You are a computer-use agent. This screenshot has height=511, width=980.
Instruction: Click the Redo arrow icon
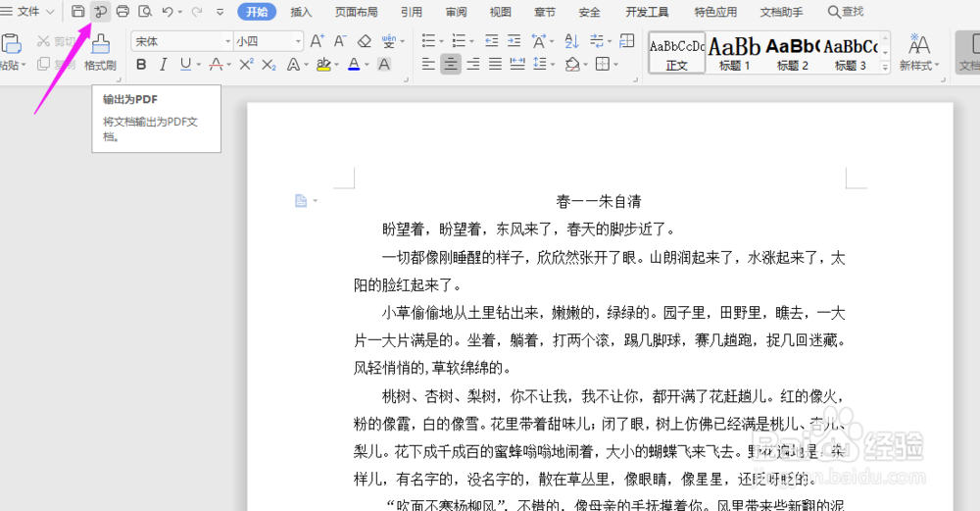197,11
